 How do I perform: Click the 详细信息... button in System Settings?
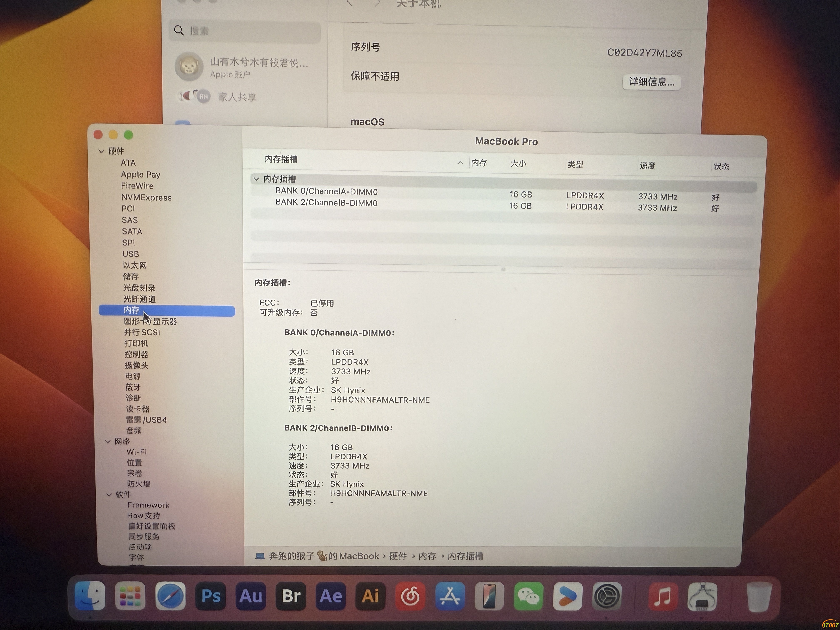pos(652,82)
